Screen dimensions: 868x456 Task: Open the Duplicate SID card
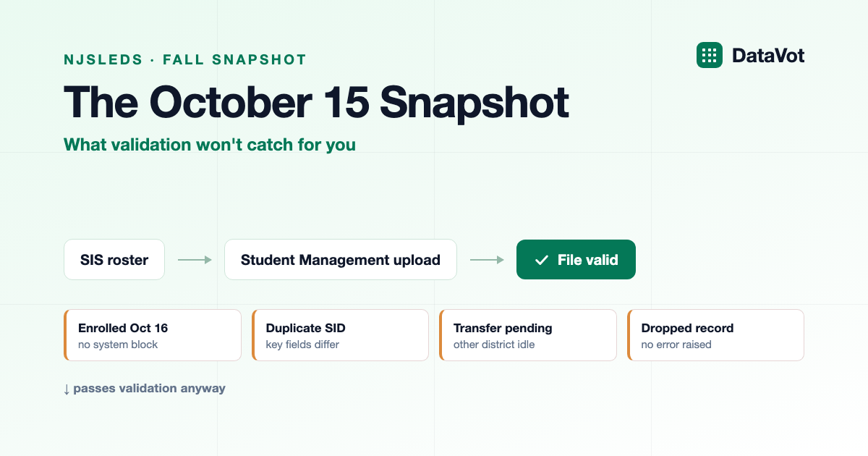pos(340,335)
